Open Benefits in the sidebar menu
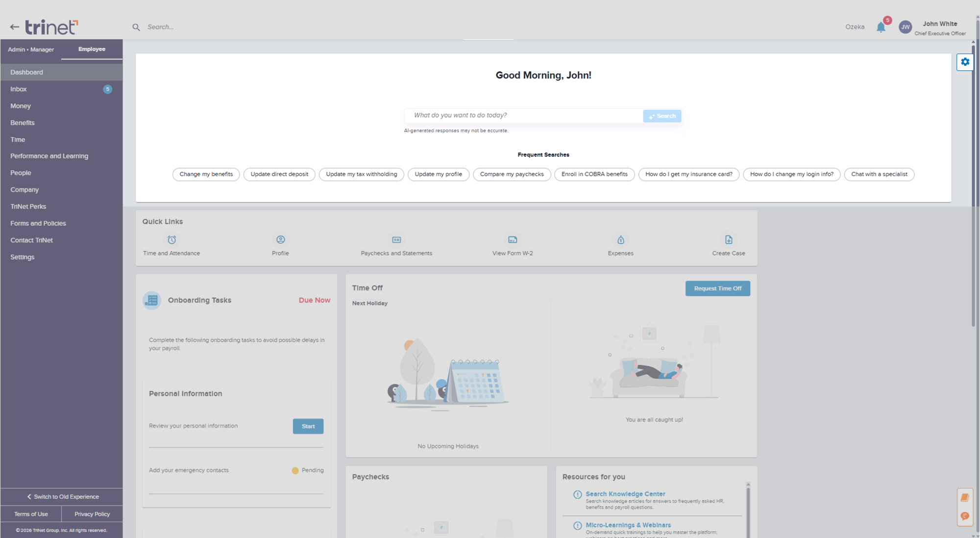The image size is (980, 538). pos(23,123)
